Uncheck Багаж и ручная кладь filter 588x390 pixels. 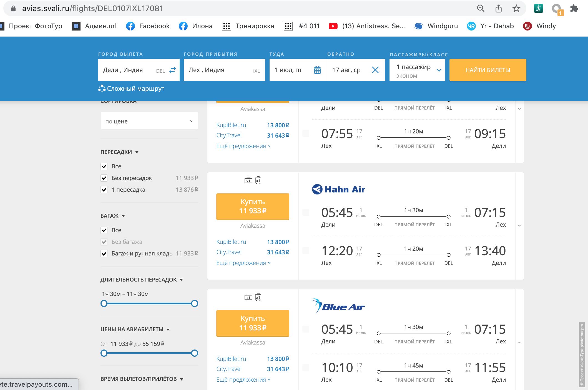point(104,254)
